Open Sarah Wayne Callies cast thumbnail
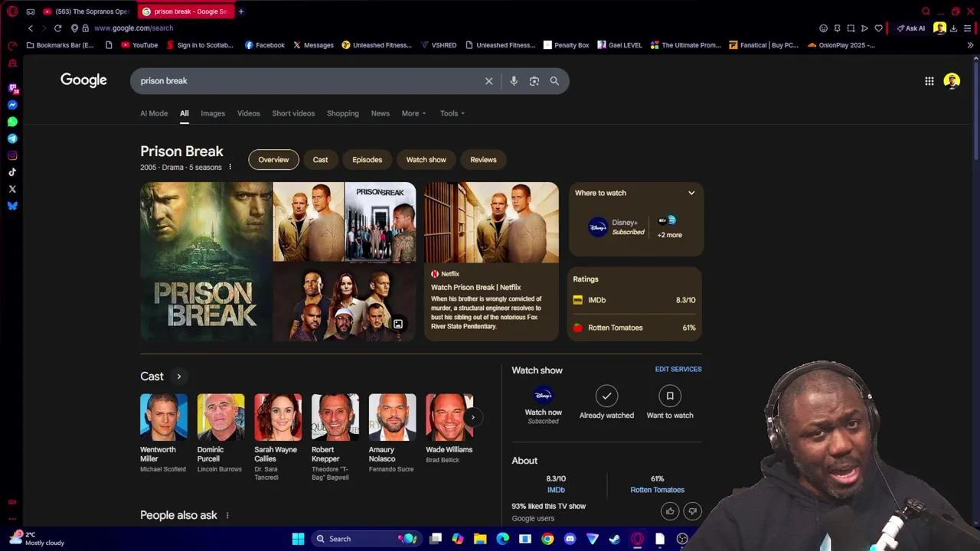The height and width of the screenshot is (551, 980). tap(278, 417)
